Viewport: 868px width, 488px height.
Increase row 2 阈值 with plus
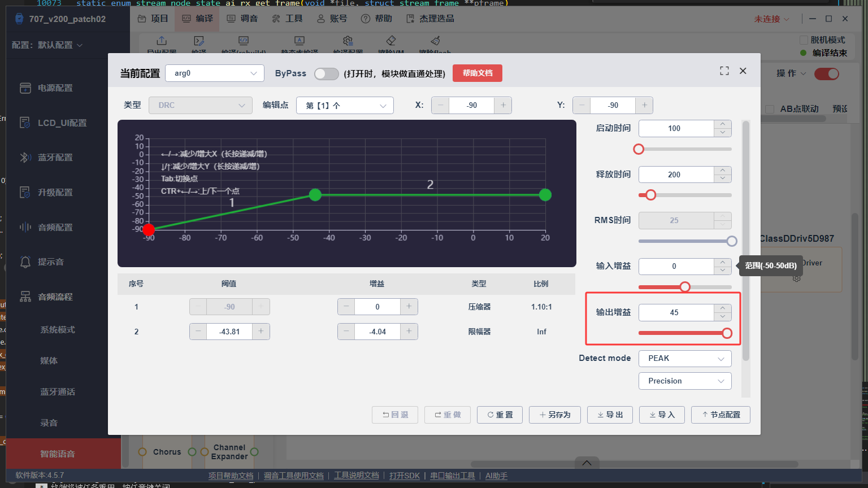pos(261,332)
